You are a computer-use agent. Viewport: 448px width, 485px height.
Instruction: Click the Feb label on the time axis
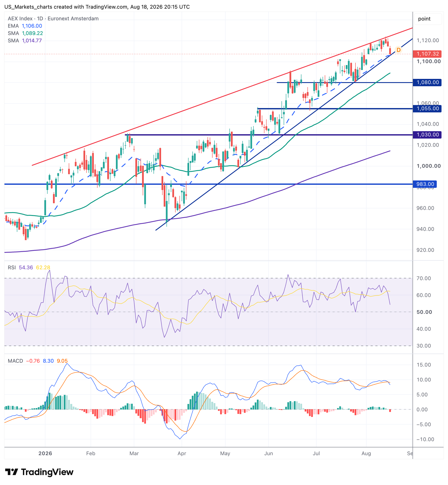click(91, 453)
